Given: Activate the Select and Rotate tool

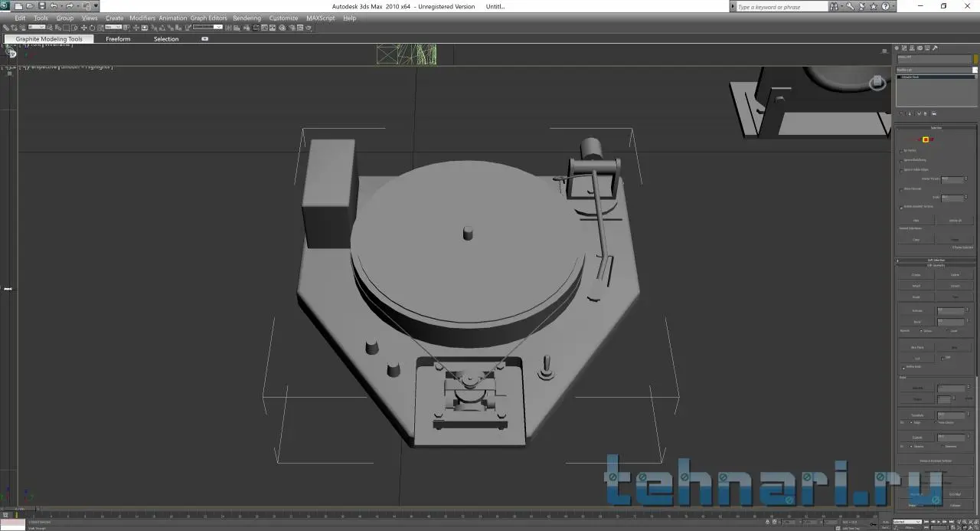Looking at the screenshot, I should pyautogui.click(x=92, y=28).
